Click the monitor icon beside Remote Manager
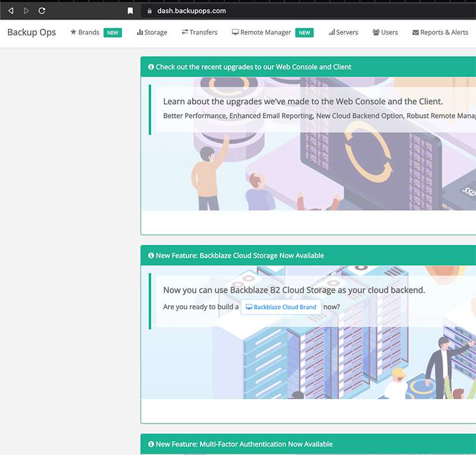 235,32
